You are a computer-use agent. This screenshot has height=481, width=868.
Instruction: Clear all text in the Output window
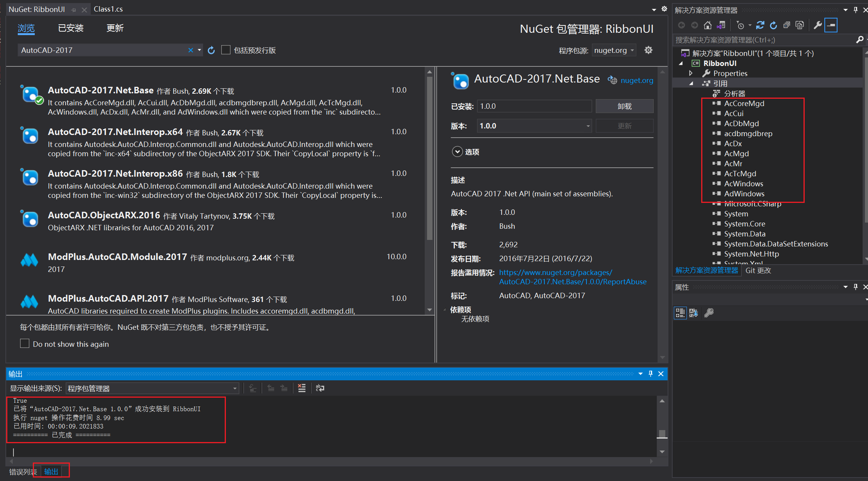click(x=302, y=388)
